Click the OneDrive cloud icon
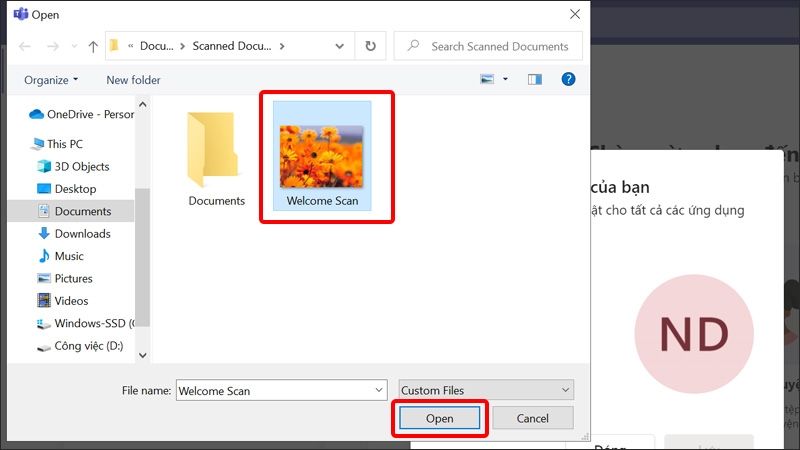800x450 pixels. (36, 114)
